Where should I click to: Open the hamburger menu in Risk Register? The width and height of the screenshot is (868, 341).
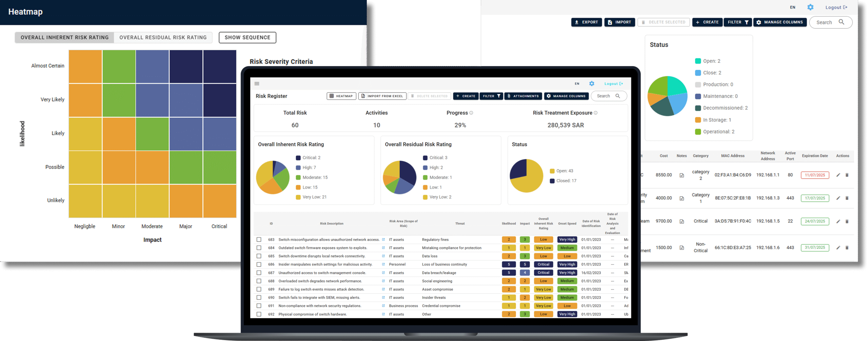point(257,84)
